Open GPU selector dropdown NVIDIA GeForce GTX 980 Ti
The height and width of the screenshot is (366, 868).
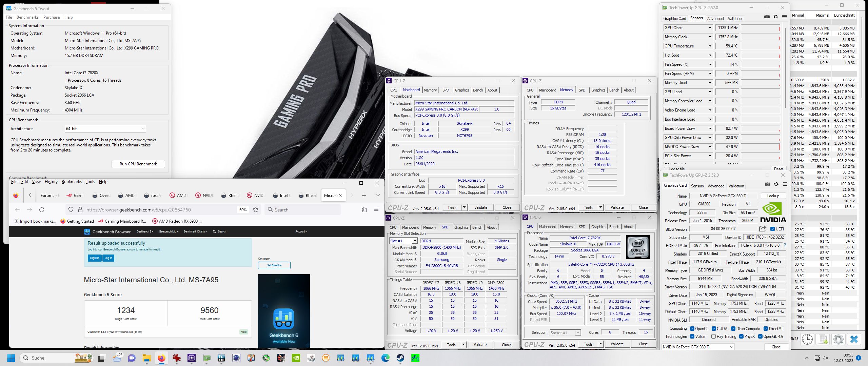click(698, 347)
